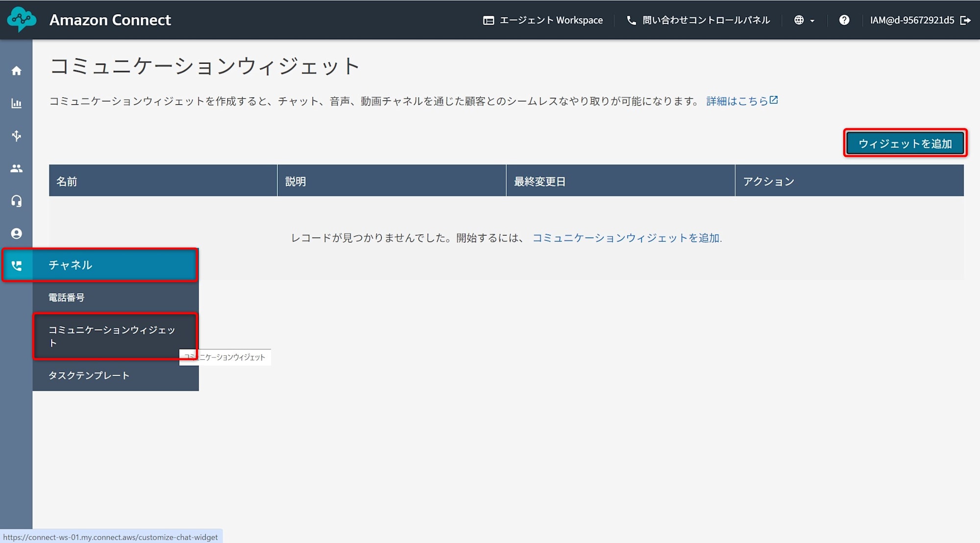
Task: Click the logout arrow icon
Action: pyautogui.click(x=965, y=20)
